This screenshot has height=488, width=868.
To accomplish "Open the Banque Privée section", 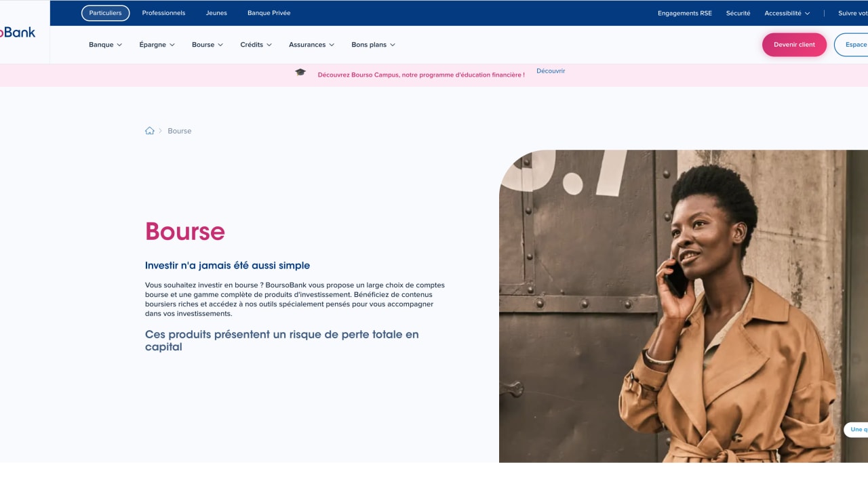I will tap(269, 12).
